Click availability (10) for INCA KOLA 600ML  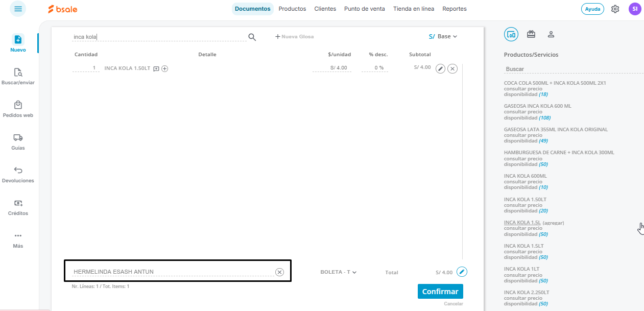click(x=543, y=187)
